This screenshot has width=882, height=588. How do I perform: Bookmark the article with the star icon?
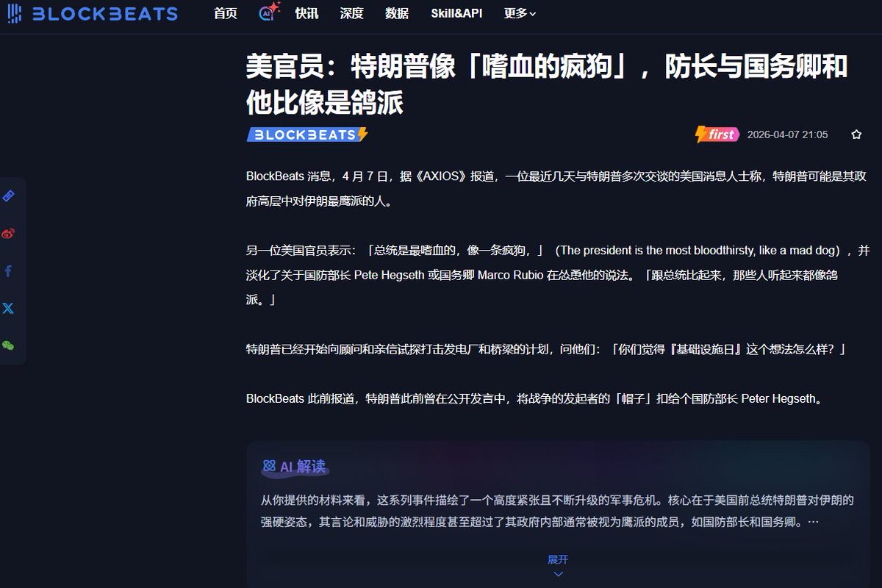(856, 135)
